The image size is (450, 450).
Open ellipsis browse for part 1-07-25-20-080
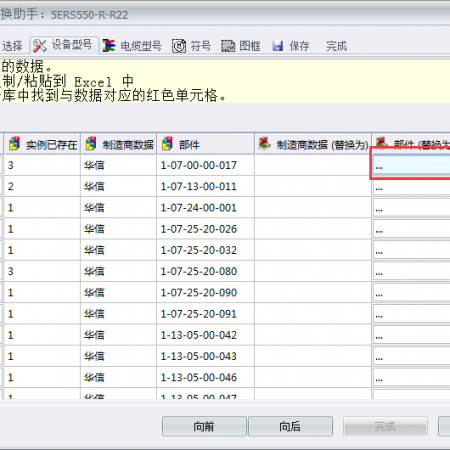[379, 272]
